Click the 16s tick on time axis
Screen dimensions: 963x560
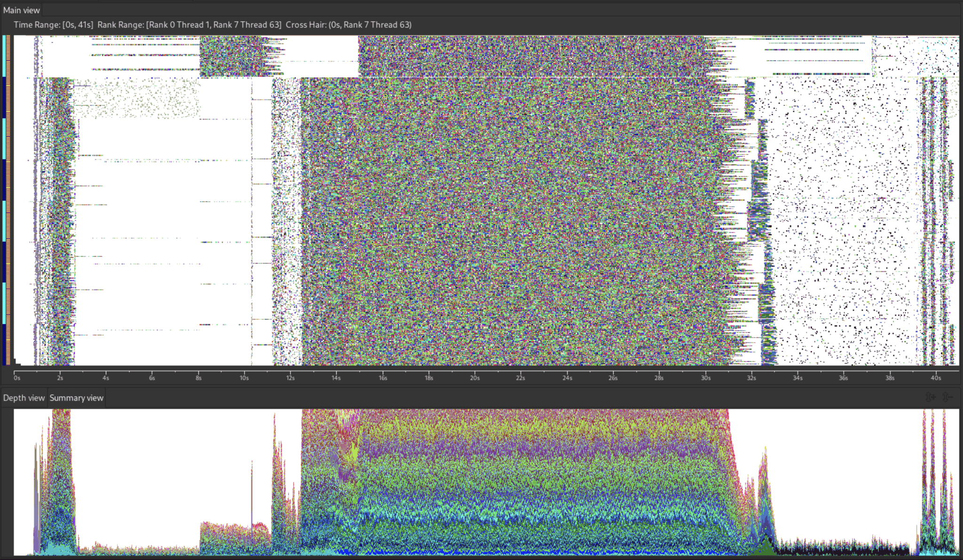[x=383, y=378]
